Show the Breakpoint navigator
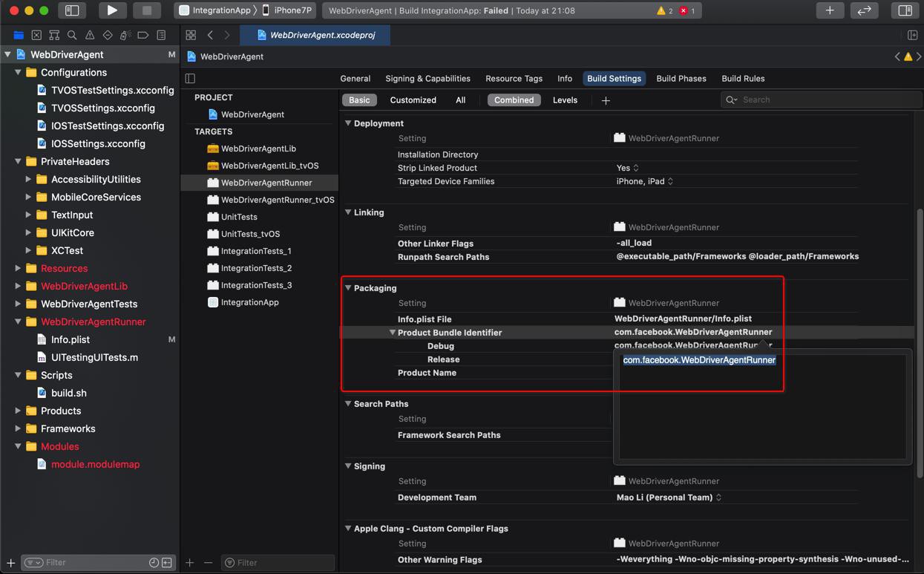 [143, 35]
